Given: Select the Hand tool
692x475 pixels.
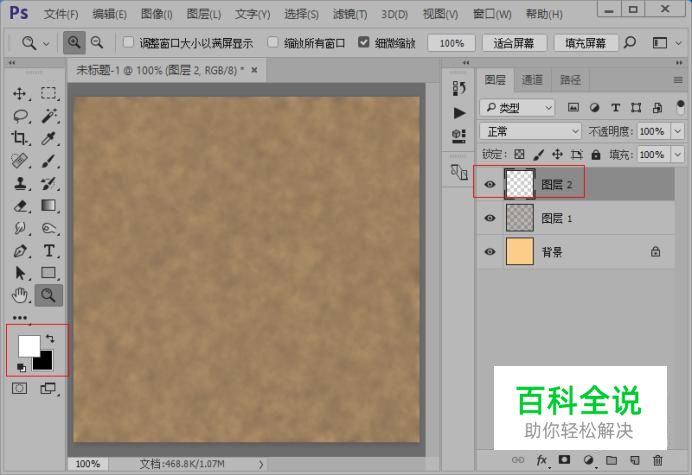Looking at the screenshot, I should coord(19,295).
